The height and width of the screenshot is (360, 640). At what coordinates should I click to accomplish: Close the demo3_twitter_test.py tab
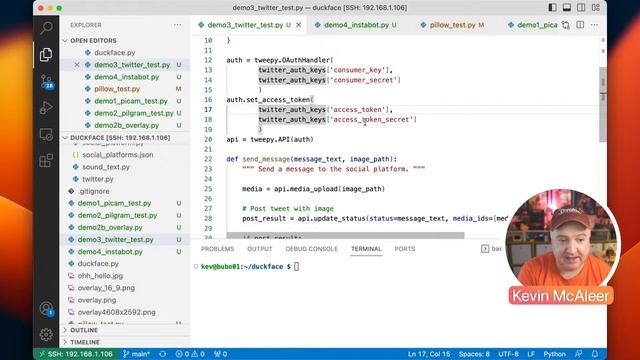point(298,25)
